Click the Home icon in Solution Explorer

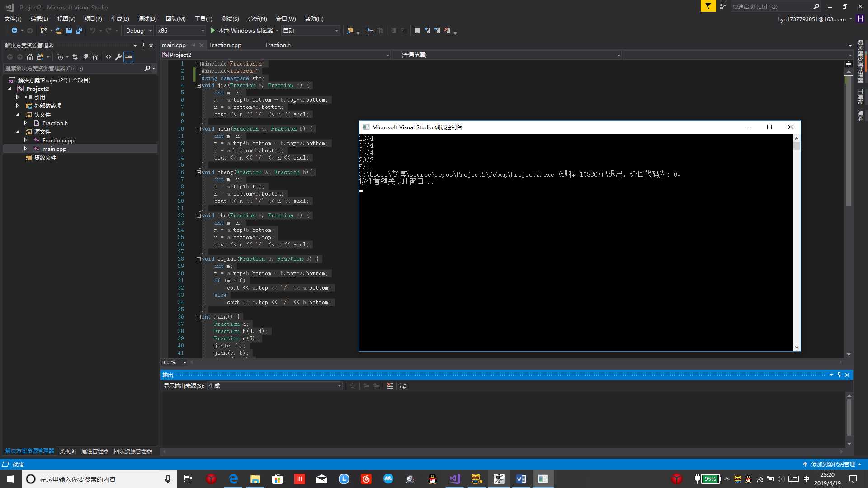[30, 57]
